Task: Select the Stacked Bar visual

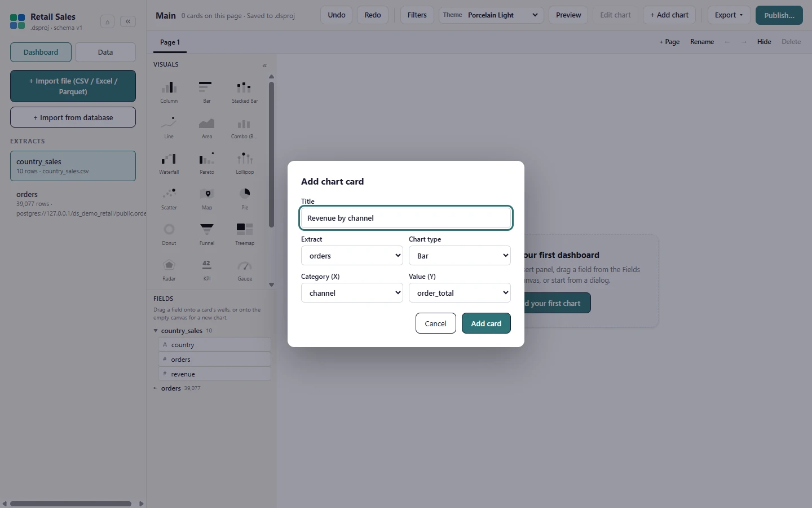Action: click(245, 92)
